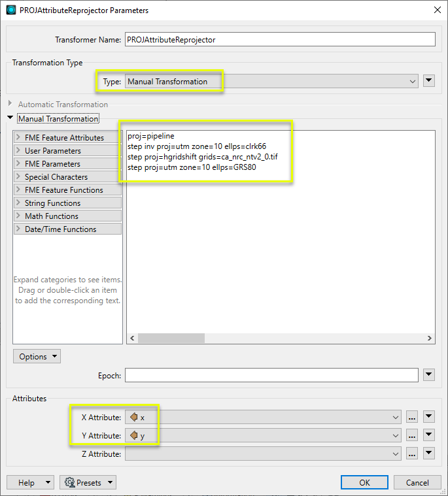
Task: Expand the Automatic Transformation section
Action: pos(10,103)
